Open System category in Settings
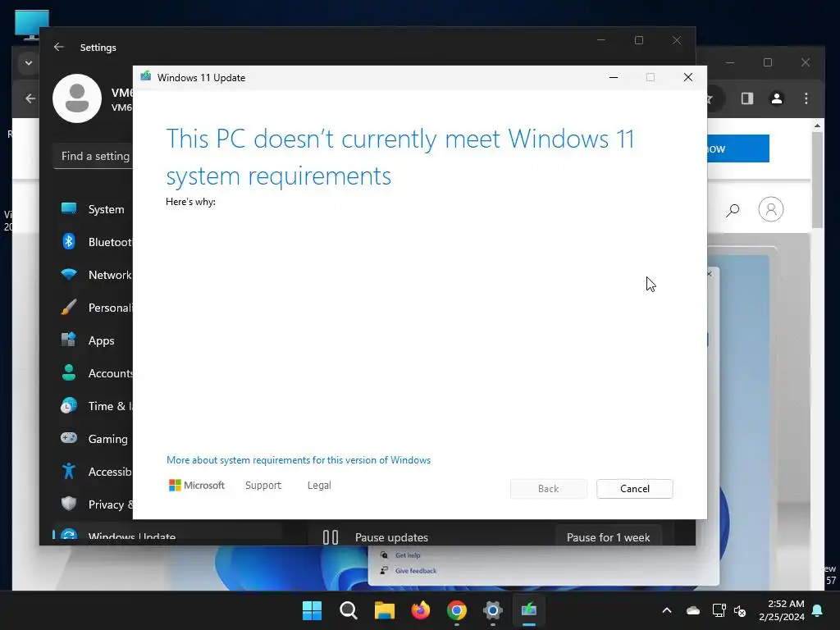This screenshot has width=840, height=630. pos(94,209)
